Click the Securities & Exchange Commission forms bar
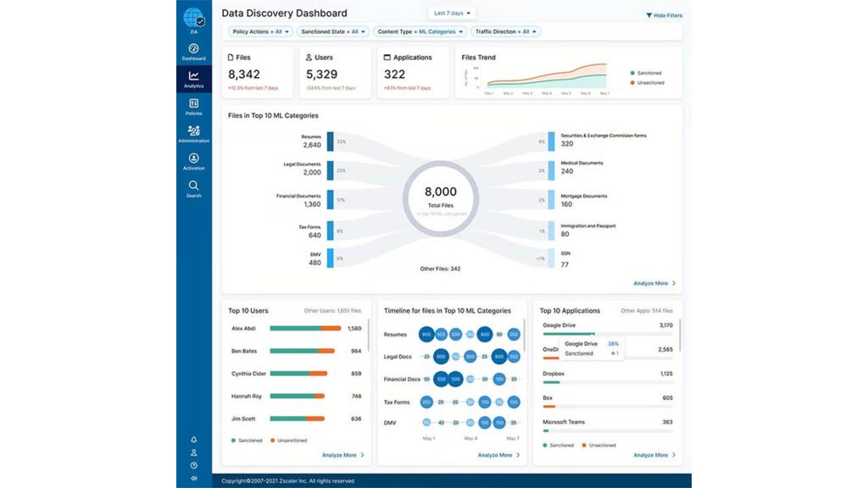Image resolution: width=868 pixels, height=488 pixels. (x=551, y=141)
